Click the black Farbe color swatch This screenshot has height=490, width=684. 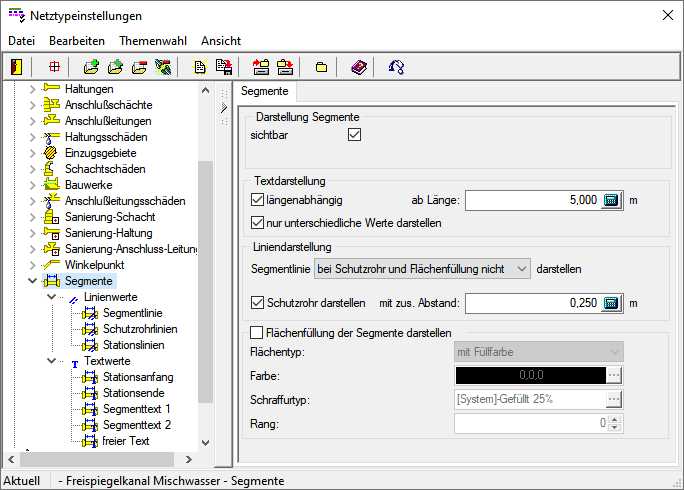[x=530, y=375]
